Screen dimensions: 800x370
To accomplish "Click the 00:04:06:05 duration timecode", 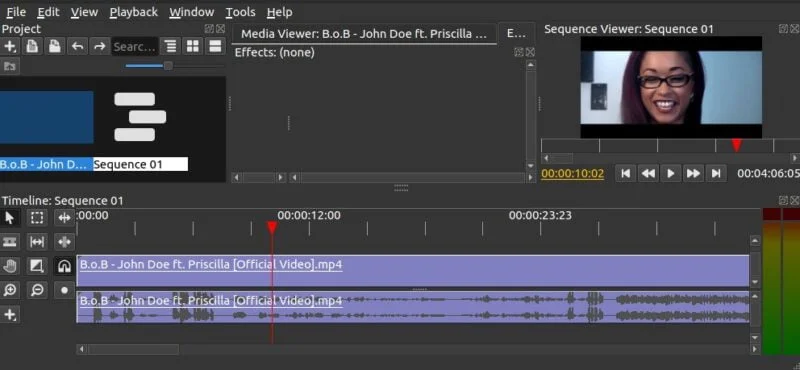I will [768, 174].
